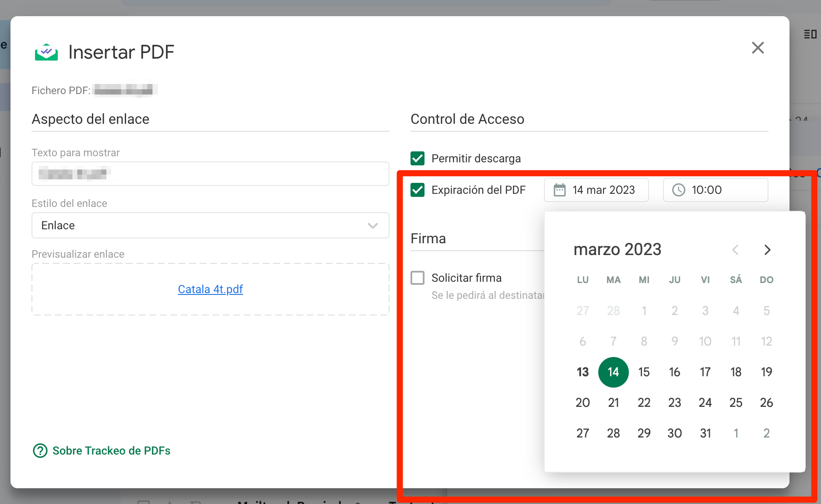Pick March 31 in the calendar
This screenshot has width=821, height=504.
coord(705,433)
